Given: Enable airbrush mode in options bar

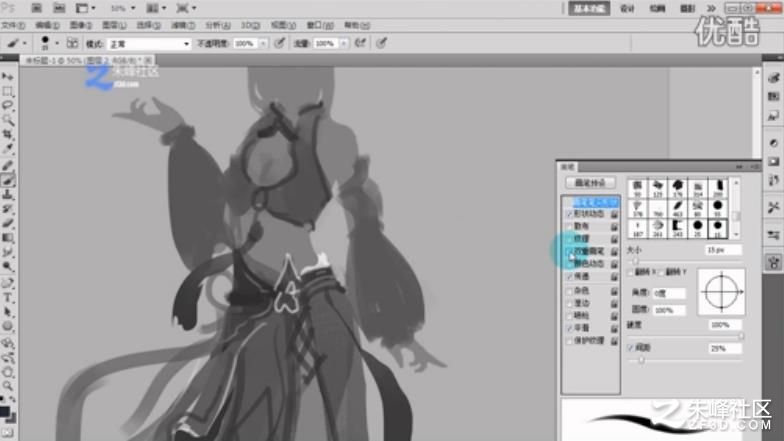Looking at the screenshot, I should tap(360, 44).
